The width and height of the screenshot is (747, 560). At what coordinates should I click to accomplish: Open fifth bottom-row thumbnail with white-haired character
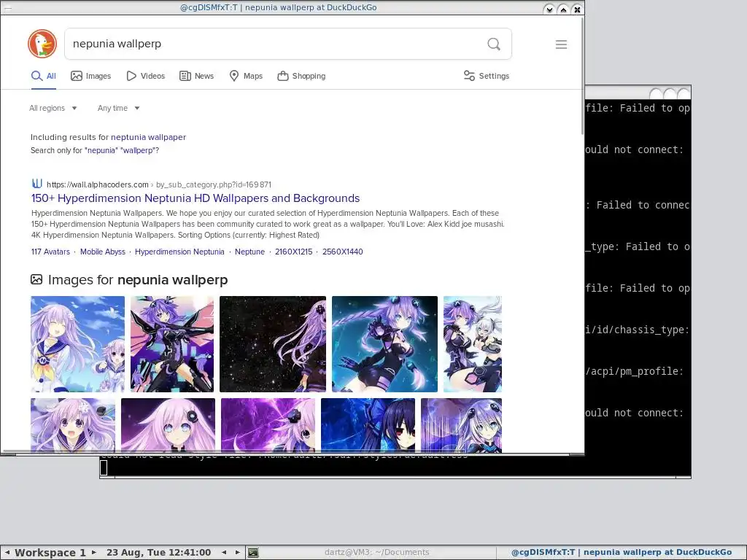pyautogui.click(x=462, y=425)
